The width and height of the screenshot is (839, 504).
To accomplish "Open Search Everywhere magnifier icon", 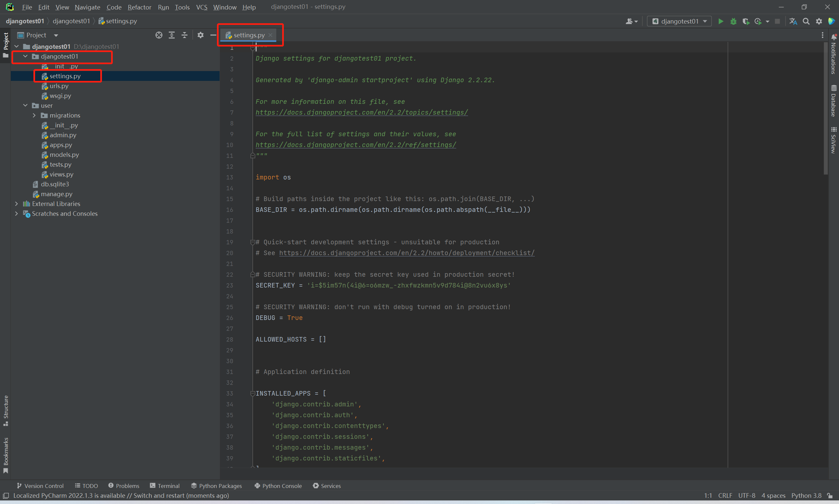I will coord(806,21).
